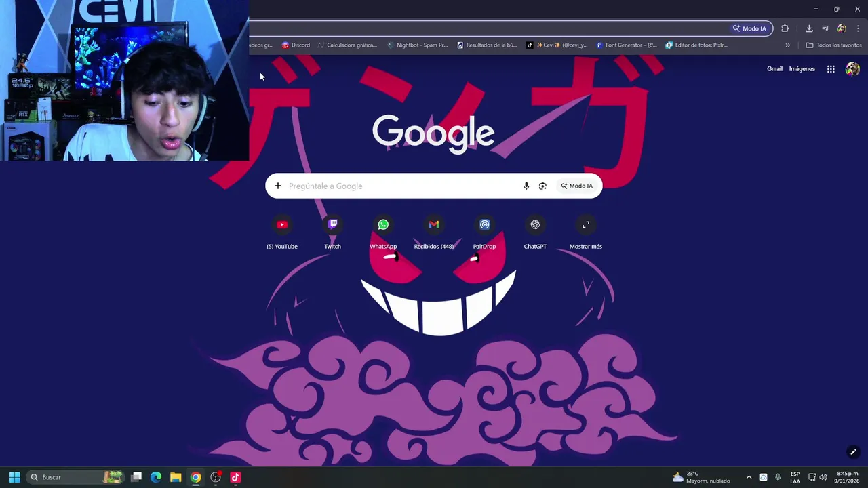868x488 pixels.
Task: Open the Editor de fotos: Pixlr bookmark
Action: click(x=696, y=45)
